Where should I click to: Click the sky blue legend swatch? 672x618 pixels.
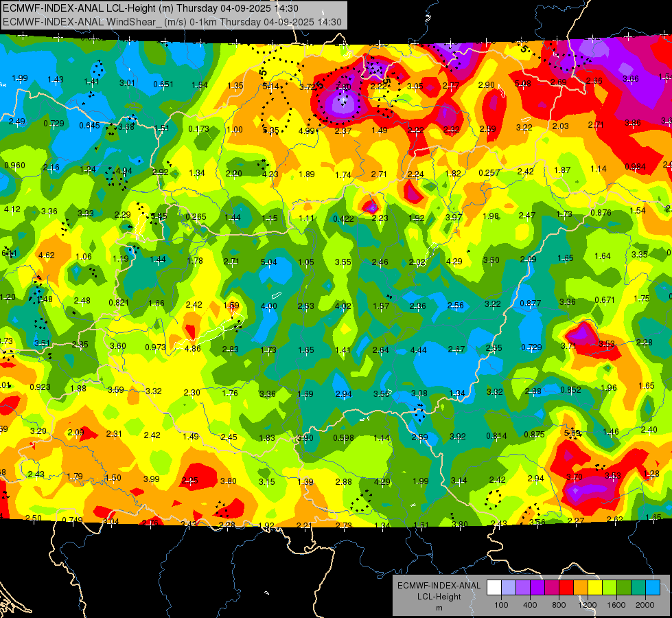[653, 588]
